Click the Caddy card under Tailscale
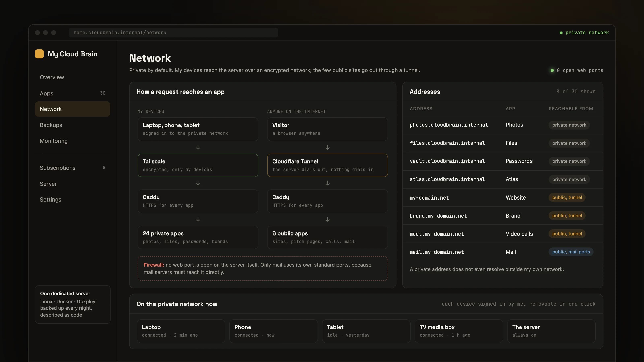Image resolution: width=644 pixels, height=362 pixels. 198,201
